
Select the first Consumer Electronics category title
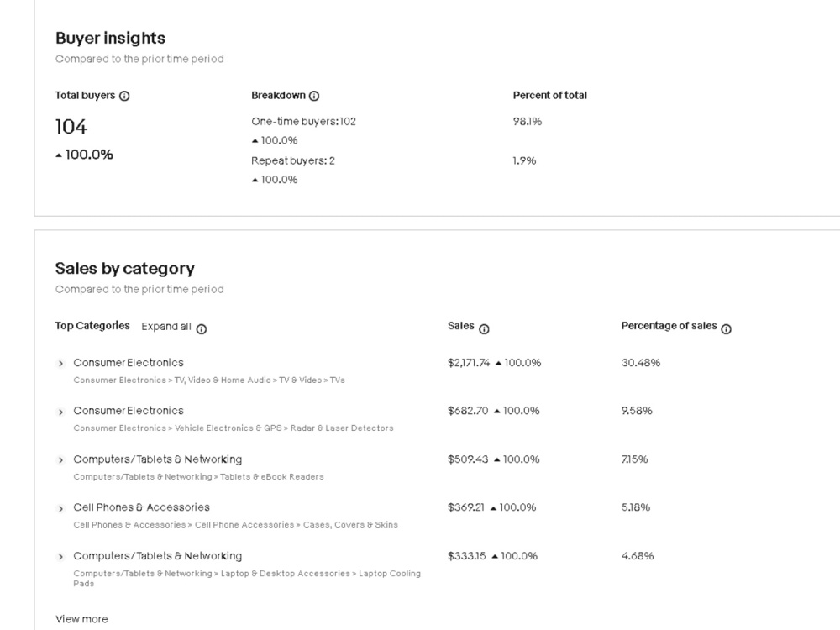(129, 362)
